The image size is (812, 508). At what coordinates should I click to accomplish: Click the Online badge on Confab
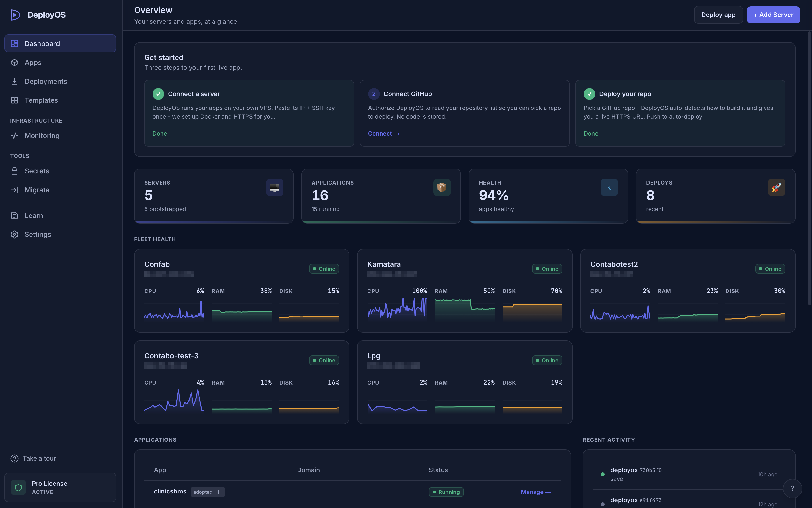(x=324, y=269)
